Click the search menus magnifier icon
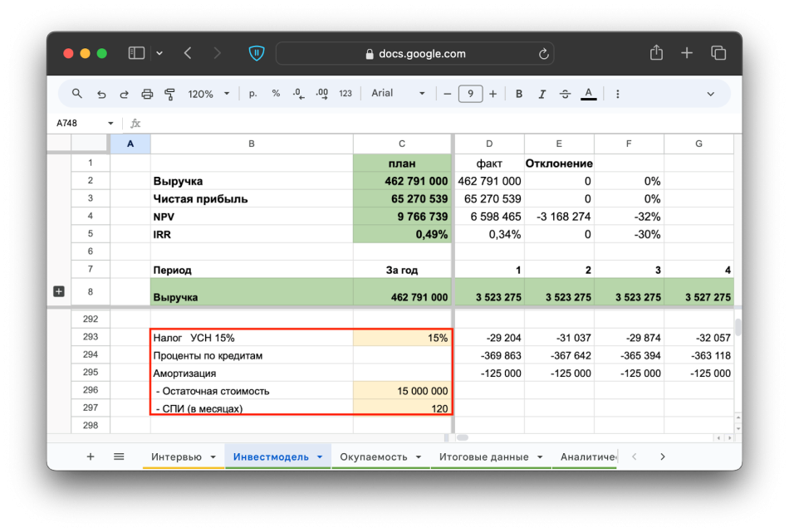The image size is (789, 532). coord(77,94)
